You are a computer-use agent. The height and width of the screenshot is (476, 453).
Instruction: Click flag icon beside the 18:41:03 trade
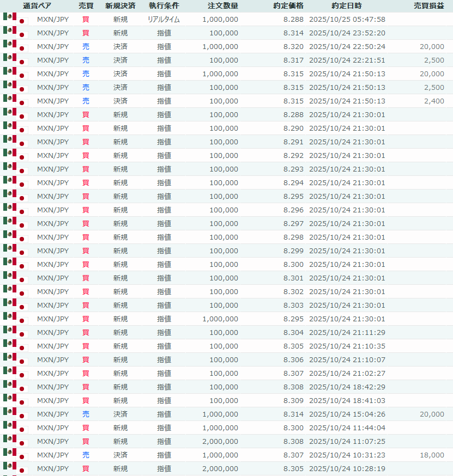pos(15,401)
